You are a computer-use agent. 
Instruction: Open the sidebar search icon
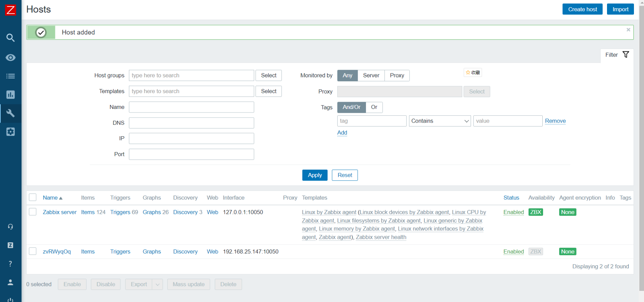pyautogui.click(x=10, y=38)
